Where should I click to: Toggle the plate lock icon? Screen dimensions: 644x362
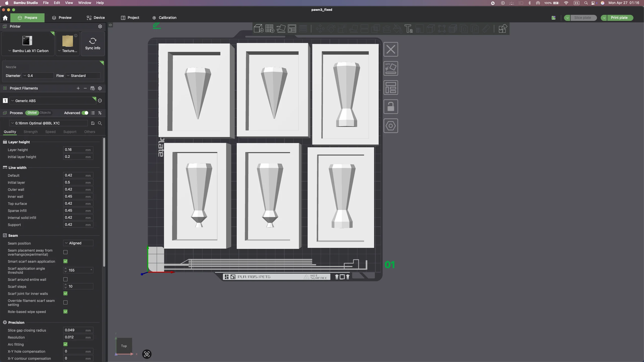coord(391,107)
